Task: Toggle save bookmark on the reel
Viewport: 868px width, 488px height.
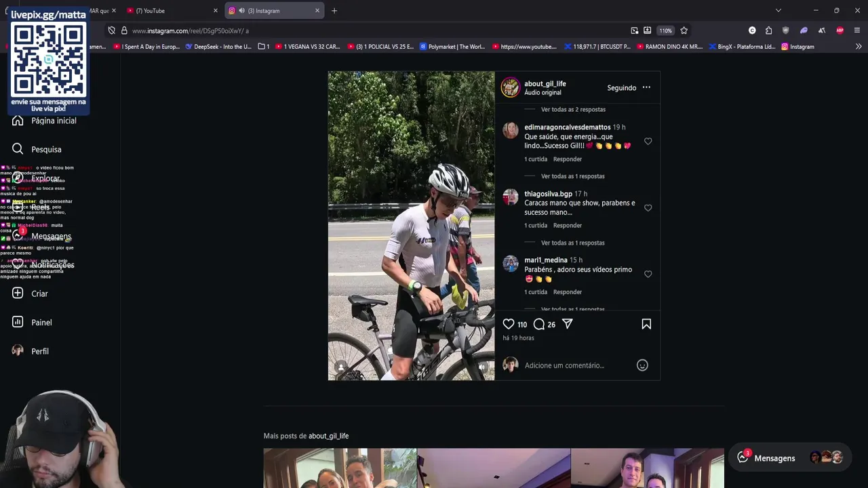Action: (x=646, y=324)
